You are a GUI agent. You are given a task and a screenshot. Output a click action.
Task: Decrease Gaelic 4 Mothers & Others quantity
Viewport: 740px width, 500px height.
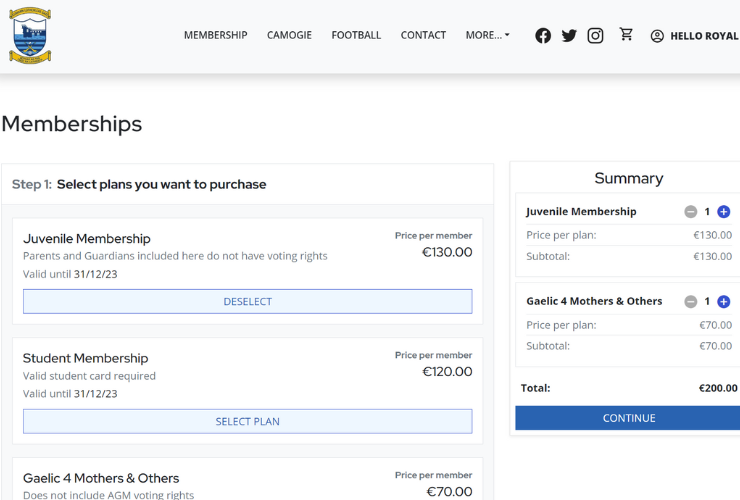coord(690,302)
